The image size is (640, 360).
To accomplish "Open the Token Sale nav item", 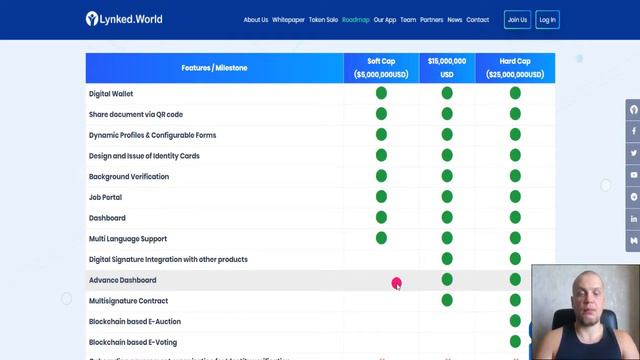I will tap(323, 20).
